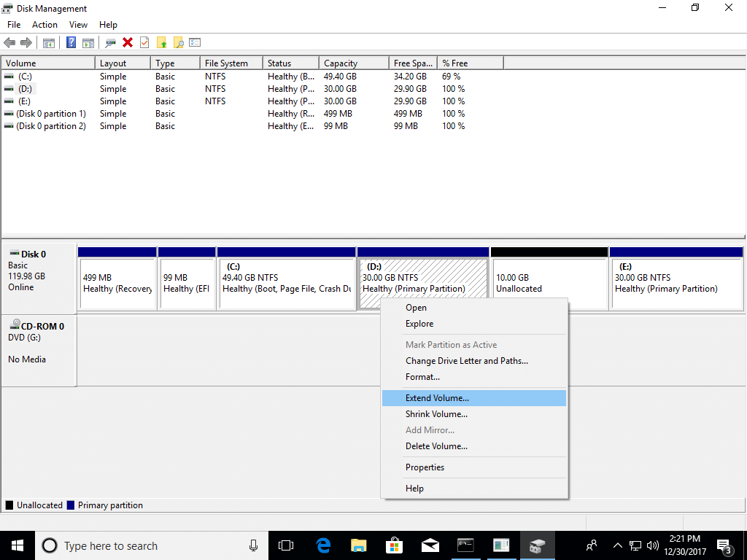
Task: Click the disk tools toolbar icon with screwdriver
Action: click(x=110, y=42)
